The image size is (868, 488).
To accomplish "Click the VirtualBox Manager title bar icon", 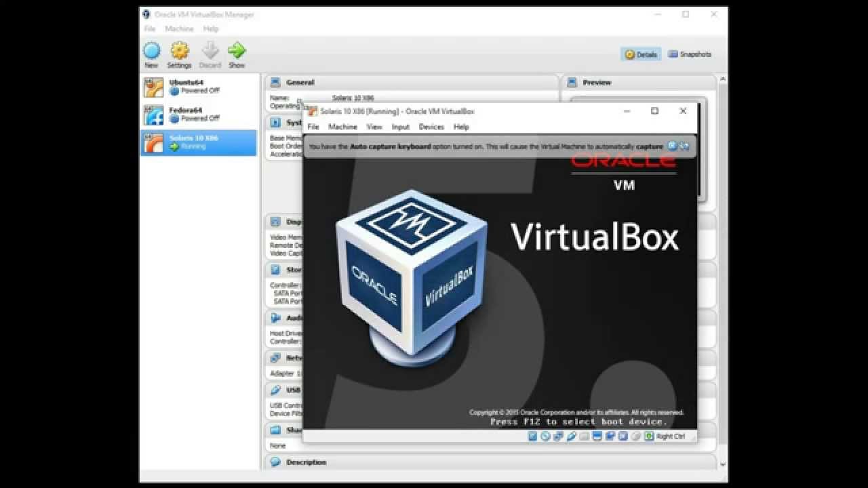I will coord(146,14).
